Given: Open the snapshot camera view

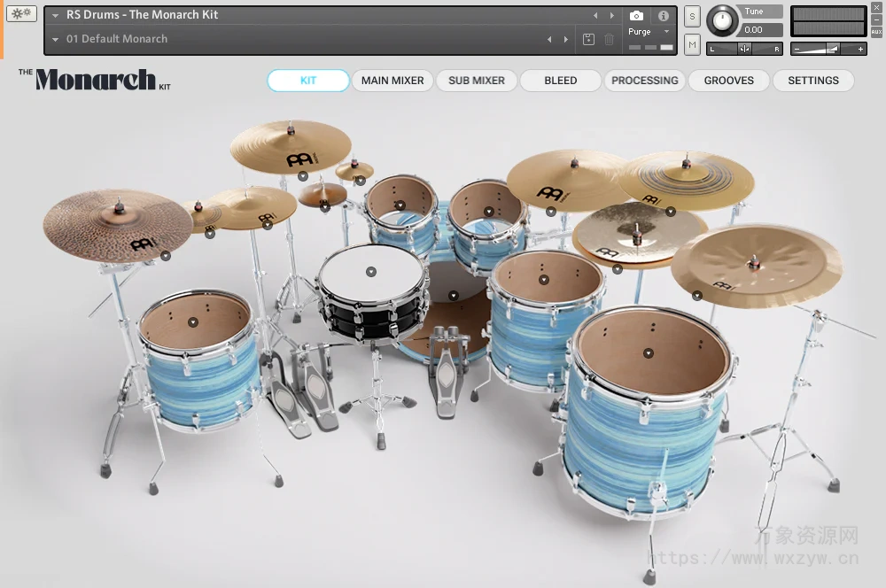Looking at the screenshot, I should click(636, 15).
